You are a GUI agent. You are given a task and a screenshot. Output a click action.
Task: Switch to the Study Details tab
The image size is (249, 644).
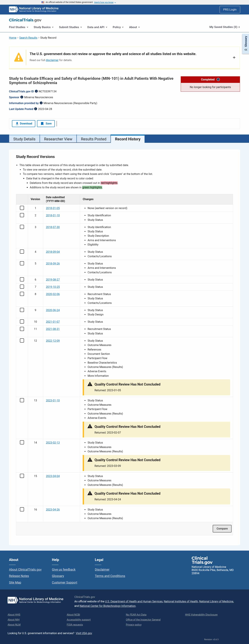[24, 139]
